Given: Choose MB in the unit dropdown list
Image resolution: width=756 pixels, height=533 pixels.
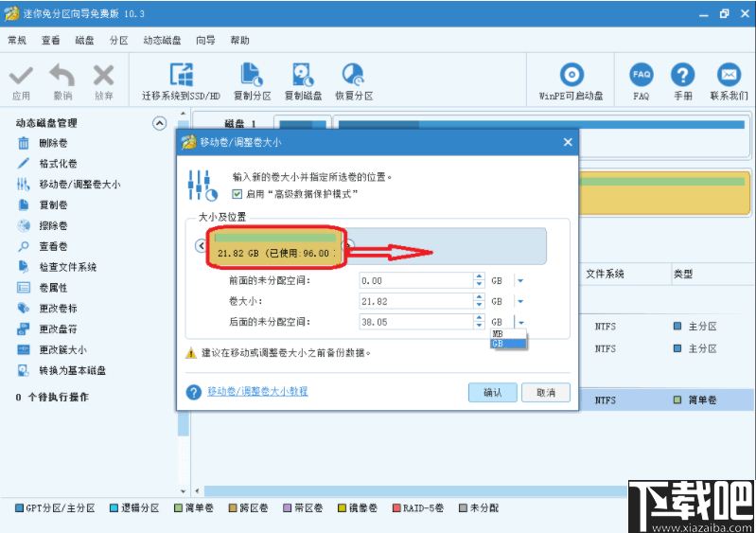Looking at the screenshot, I should [508, 334].
